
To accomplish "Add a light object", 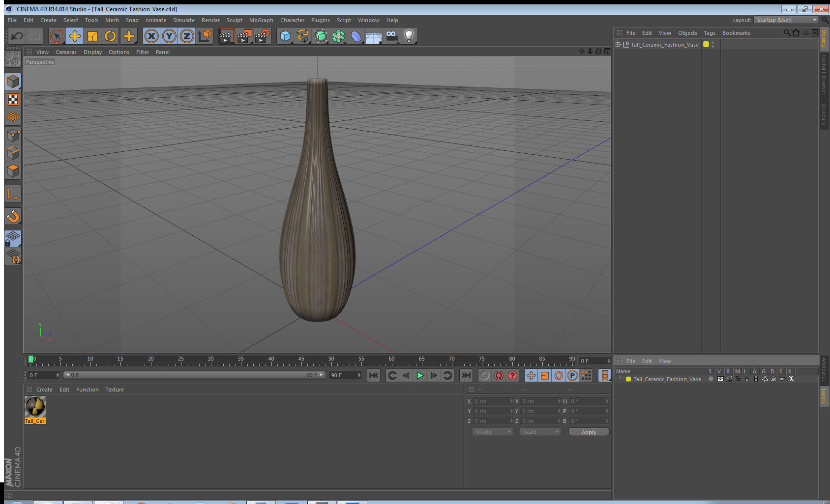I will (409, 36).
